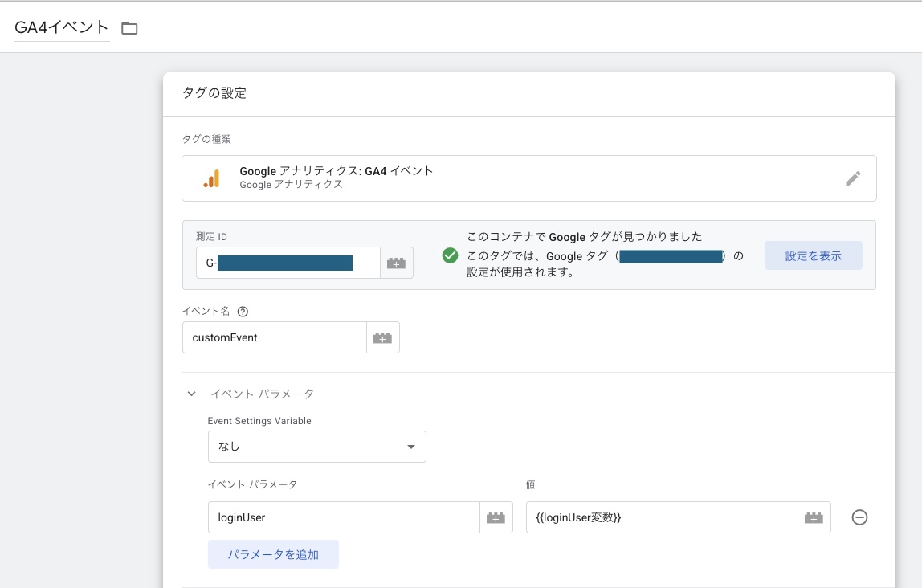
Task: Click the 値 column label
Action: pyautogui.click(x=530, y=484)
